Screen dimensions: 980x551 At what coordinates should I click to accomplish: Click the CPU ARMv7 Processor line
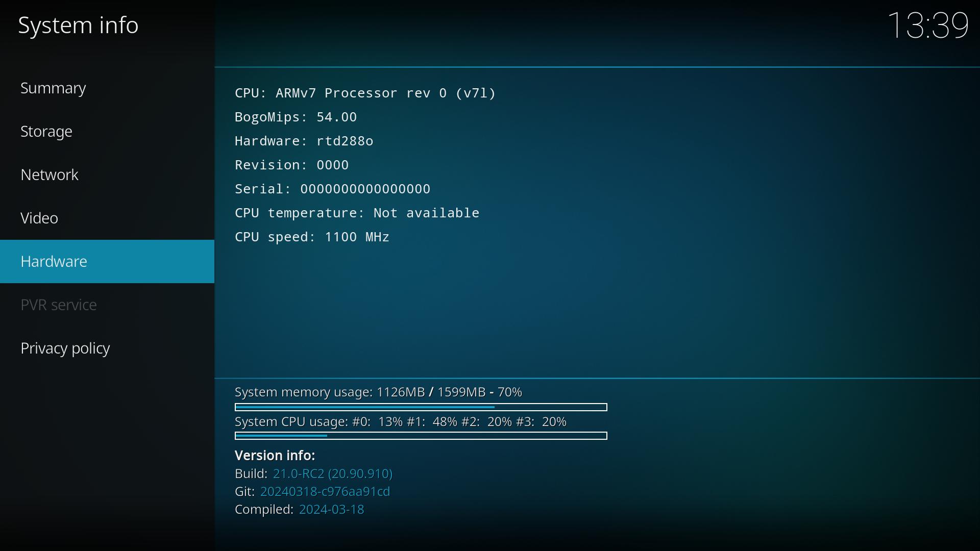point(365,93)
